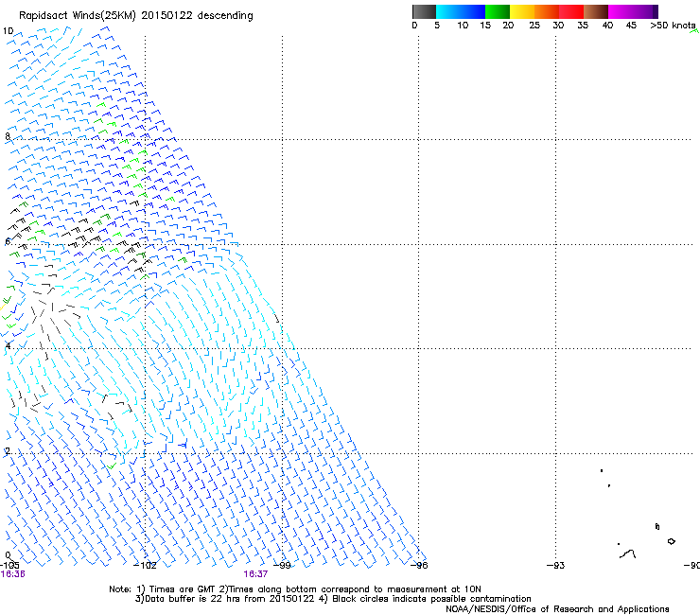Screen dimensions: 700x615
Task: Click the 'NOAA/NESDIS/Office of Research and Applications' credit
Action: tap(557, 609)
